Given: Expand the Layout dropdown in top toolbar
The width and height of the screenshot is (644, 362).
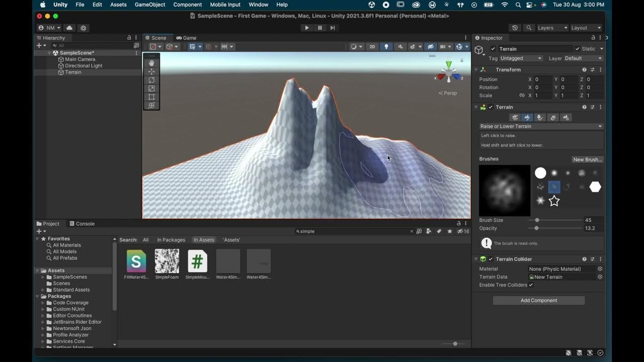Looking at the screenshot, I should tap(586, 28).
